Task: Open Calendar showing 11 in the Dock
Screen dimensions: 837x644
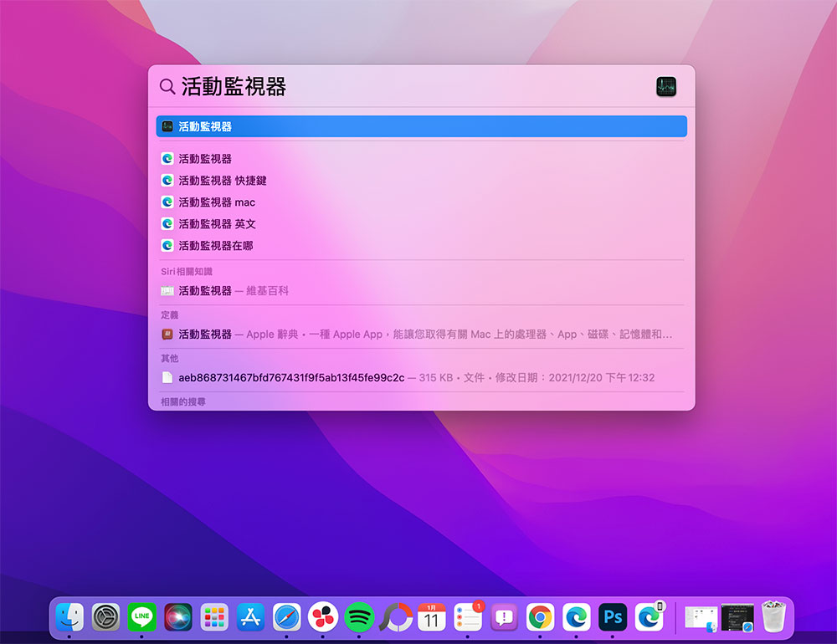Action: 431,617
